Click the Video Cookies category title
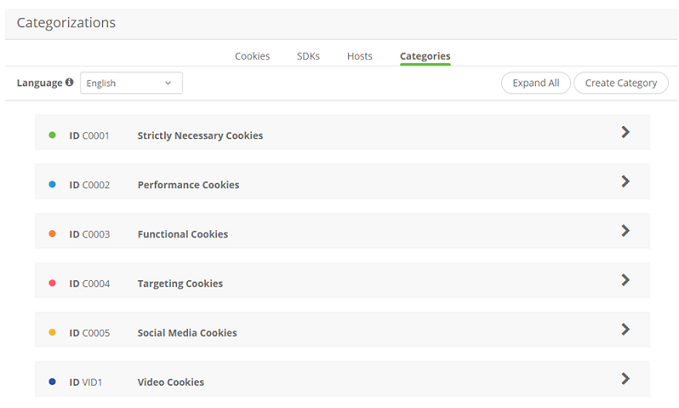Viewport: 679px width, 408px height. pyautogui.click(x=171, y=382)
